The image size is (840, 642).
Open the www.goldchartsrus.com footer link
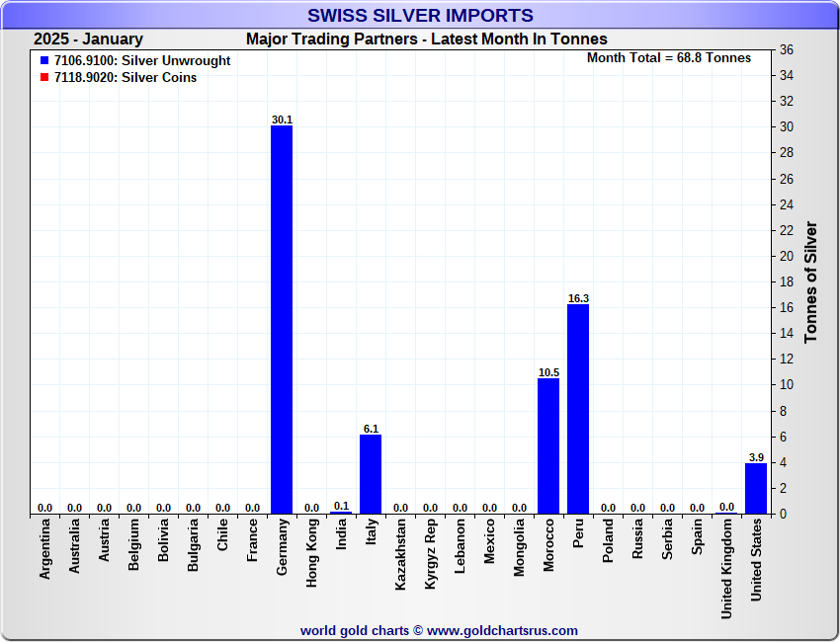502,630
